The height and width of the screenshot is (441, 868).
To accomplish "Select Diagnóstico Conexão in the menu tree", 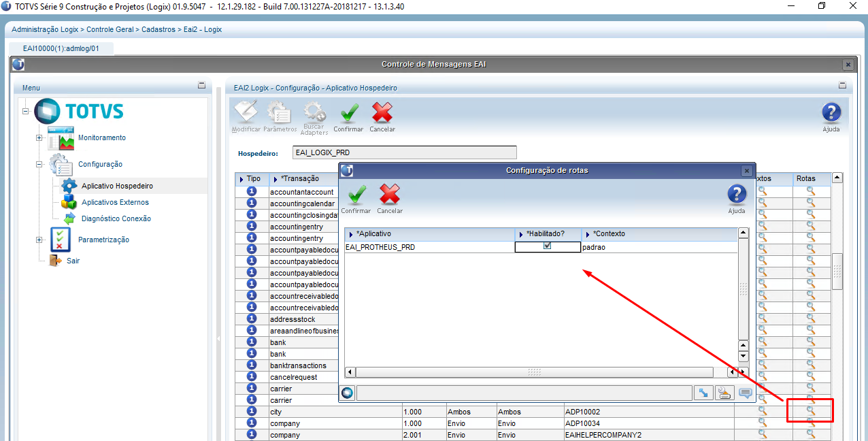I will (116, 218).
